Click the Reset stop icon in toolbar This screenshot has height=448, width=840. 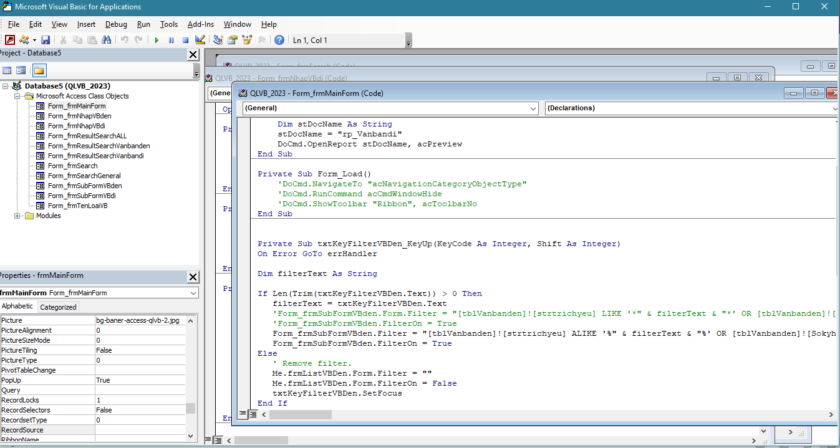[185, 40]
